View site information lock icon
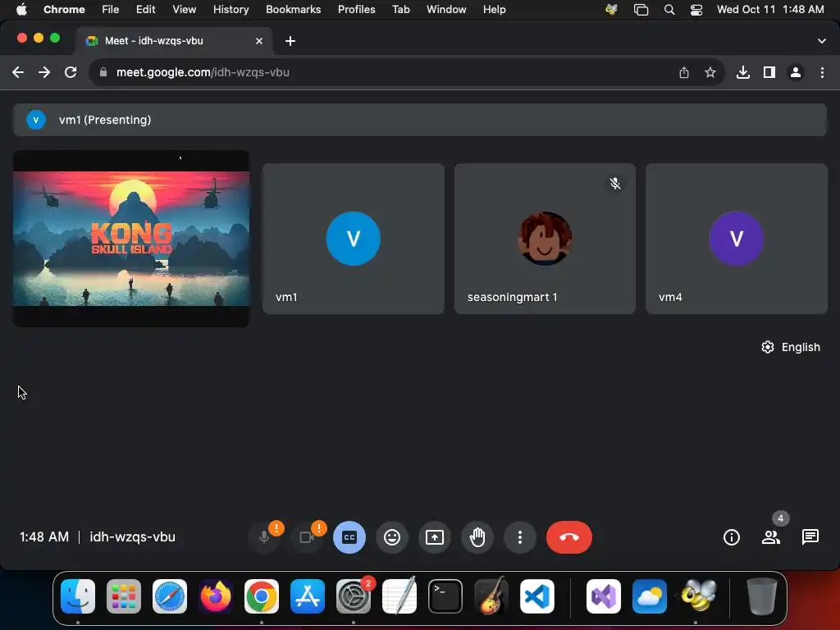 (x=103, y=72)
